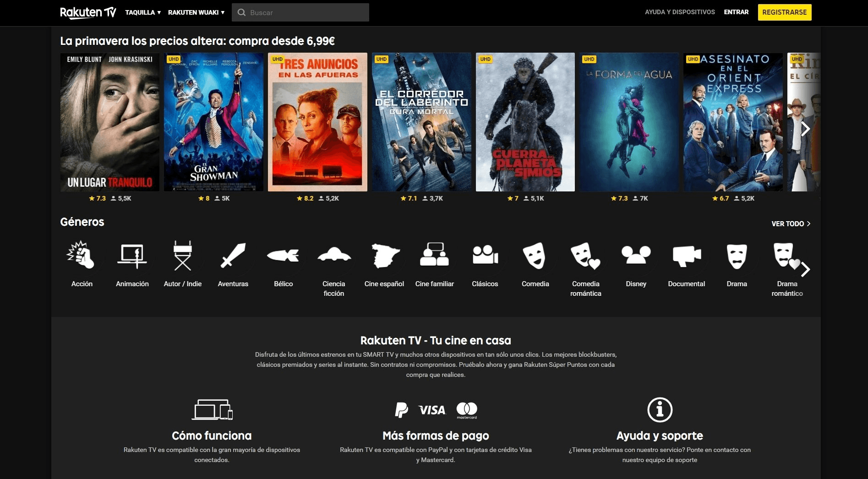Click the VISA logo
Screen dimensions: 868x479
(432, 410)
